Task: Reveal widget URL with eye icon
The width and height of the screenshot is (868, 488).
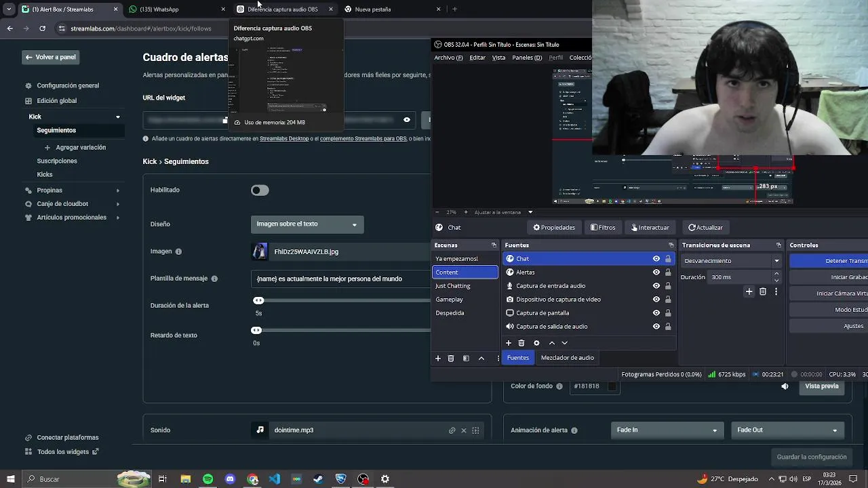Action: click(x=407, y=120)
